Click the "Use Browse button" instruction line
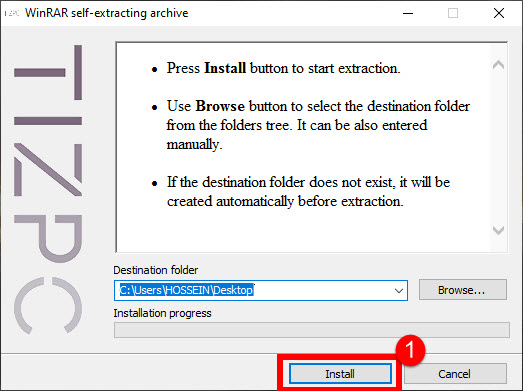523x391 pixels. point(318,125)
